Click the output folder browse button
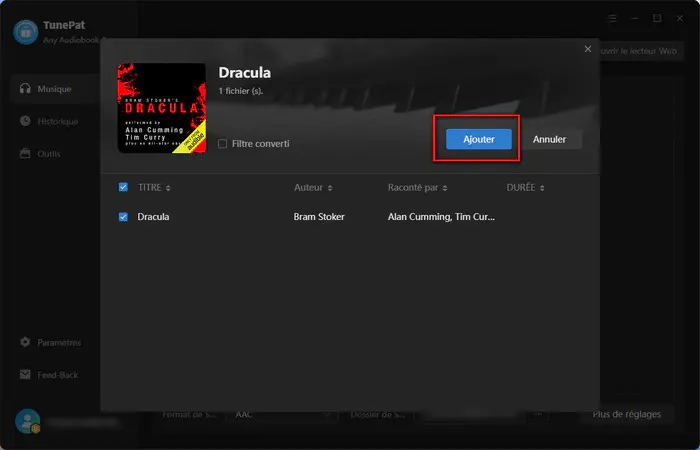The width and height of the screenshot is (700, 450). click(x=538, y=415)
